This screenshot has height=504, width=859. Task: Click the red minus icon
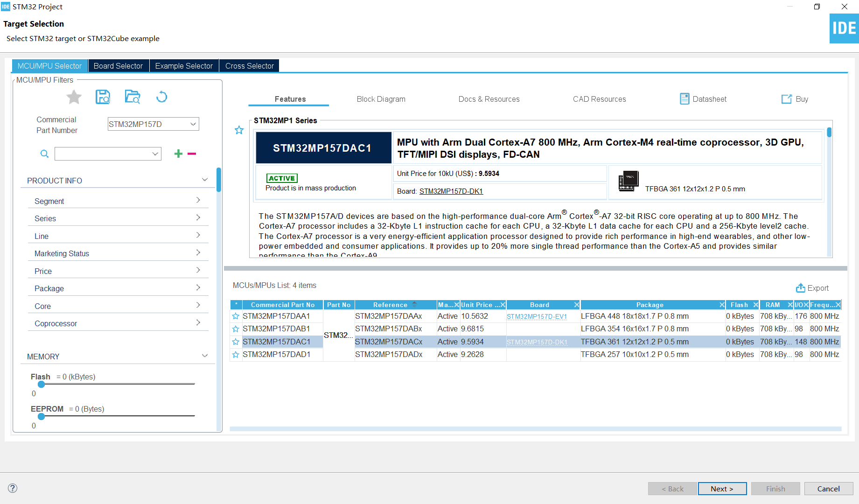[192, 154]
